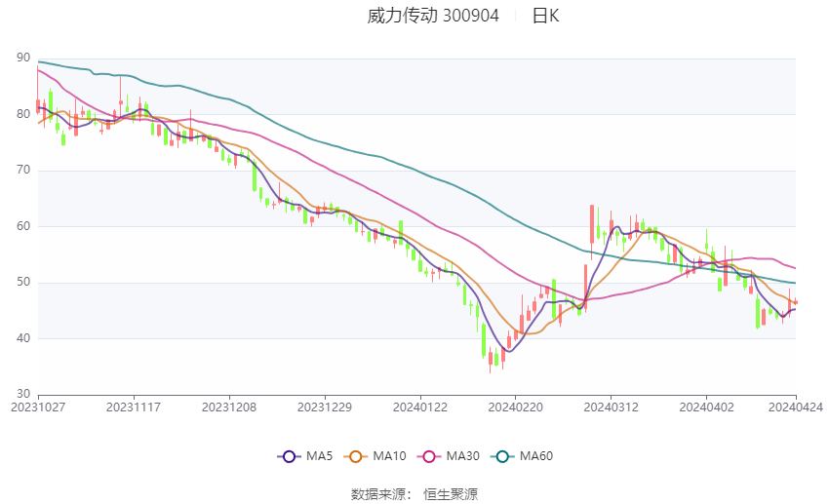
Task: Click the MA10 orange legend circle marker
Action: click(x=356, y=456)
